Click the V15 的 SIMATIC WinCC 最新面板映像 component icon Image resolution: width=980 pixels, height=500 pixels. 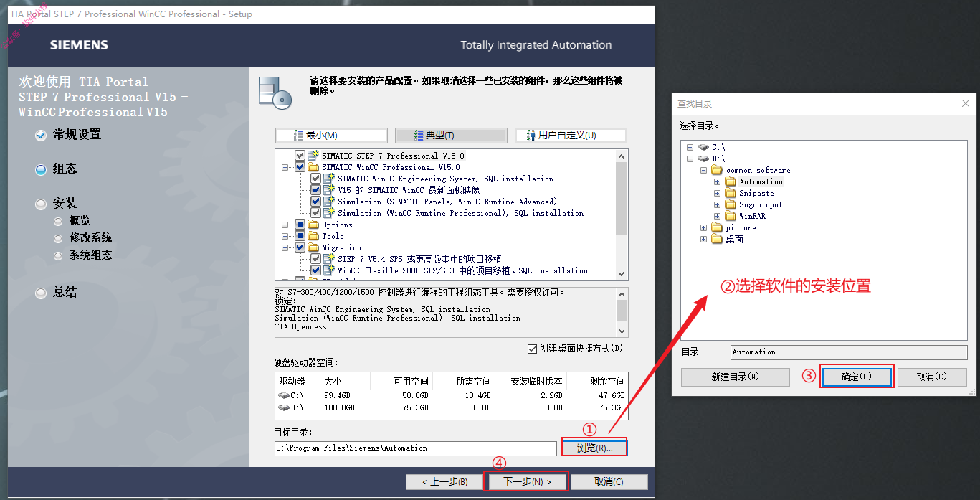coord(328,190)
